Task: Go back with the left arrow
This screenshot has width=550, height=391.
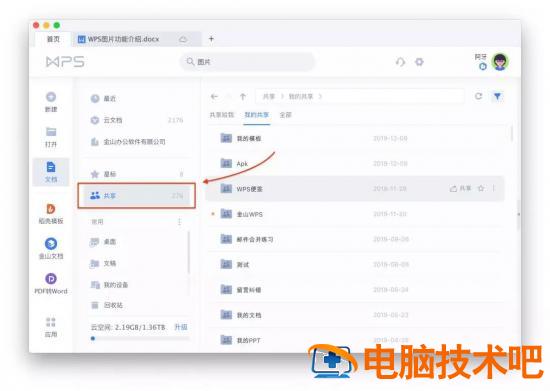Action: [x=214, y=96]
